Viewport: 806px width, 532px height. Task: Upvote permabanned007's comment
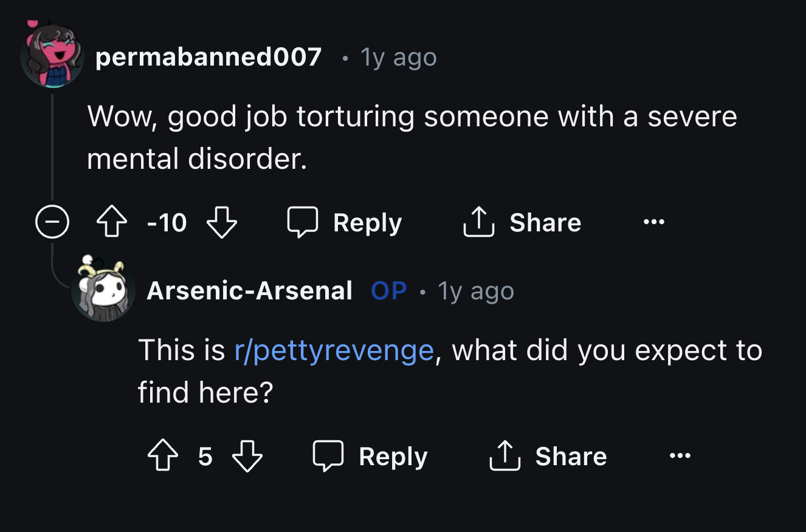(x=111, y=222)
